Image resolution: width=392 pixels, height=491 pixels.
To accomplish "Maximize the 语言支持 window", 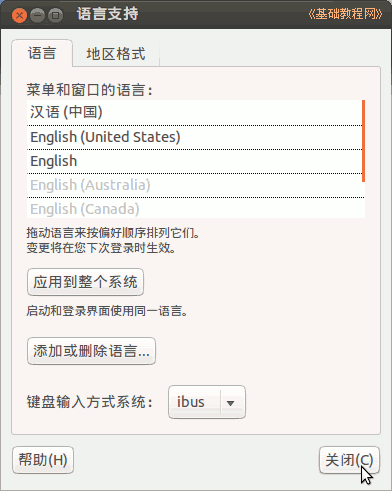I will click(55, 15).
